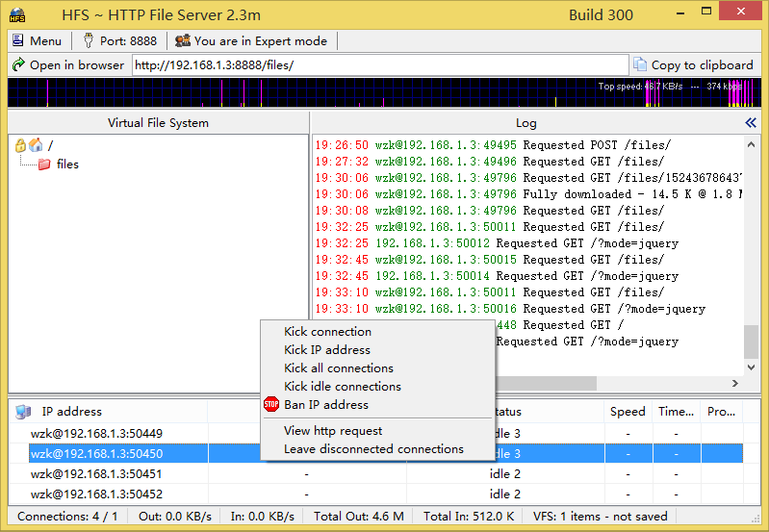Click the computer icon beside IP address header
This screenshot has height=532, width=769.
(23, 412)
